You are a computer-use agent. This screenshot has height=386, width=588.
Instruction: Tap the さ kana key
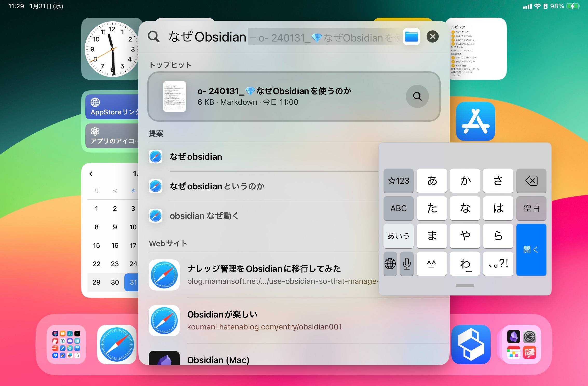[x=498, y=181]
